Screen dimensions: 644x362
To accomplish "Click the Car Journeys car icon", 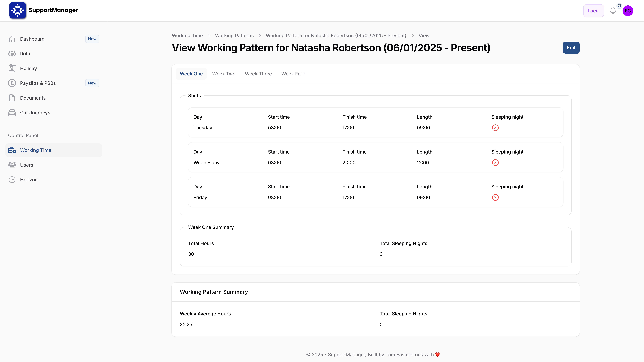I will pos(12,113).
